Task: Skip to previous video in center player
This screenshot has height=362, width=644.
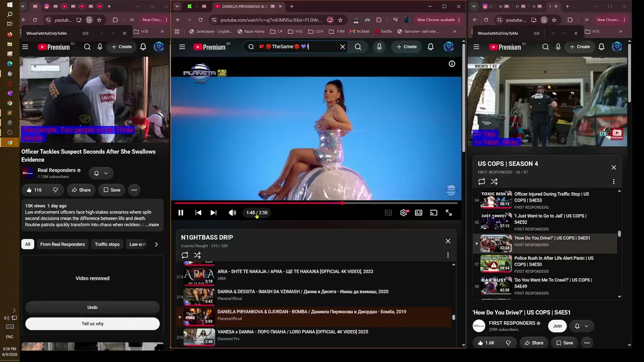Action: (198, 213)
